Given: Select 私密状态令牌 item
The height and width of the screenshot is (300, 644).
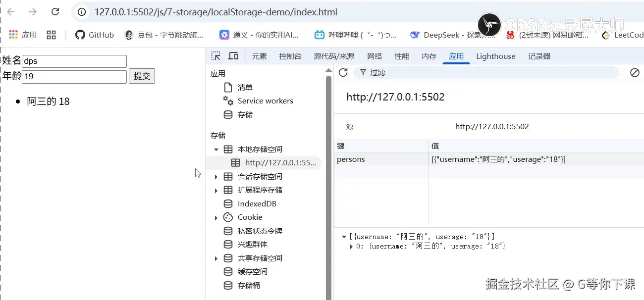Looking at the screenshot, I should 260,231.
